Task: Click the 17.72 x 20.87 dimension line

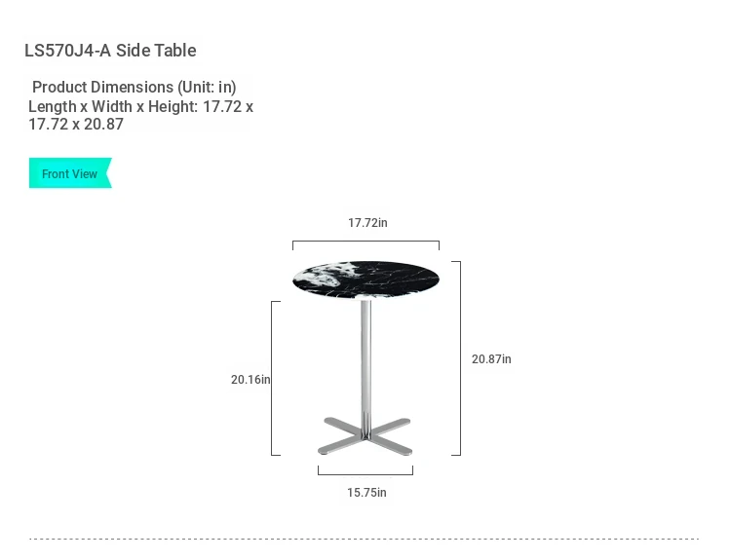Action: click(76, 125)
